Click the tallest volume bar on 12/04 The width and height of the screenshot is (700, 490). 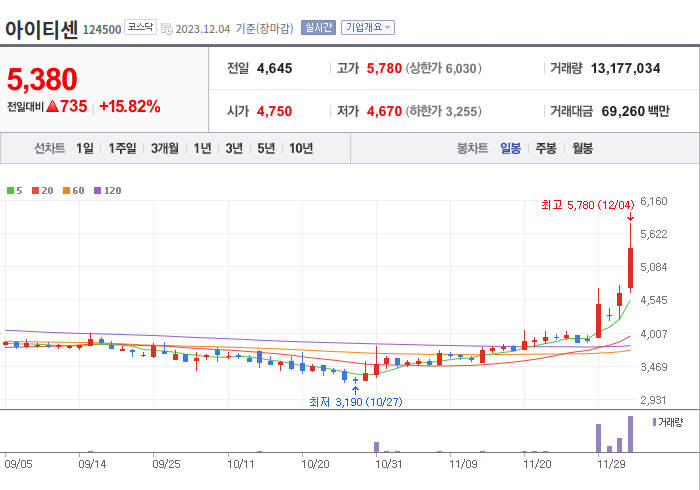630,434
